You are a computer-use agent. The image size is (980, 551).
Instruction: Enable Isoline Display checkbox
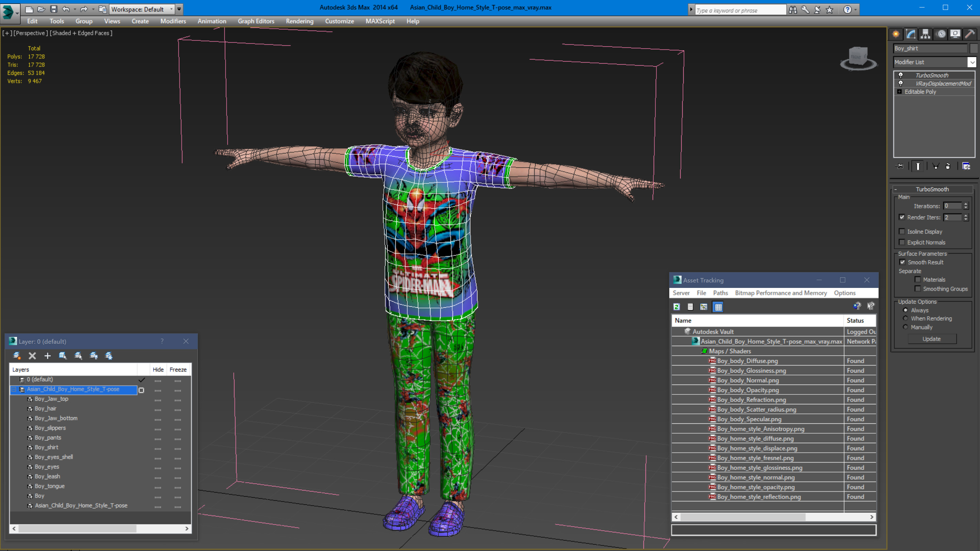pyautogui.click(x=902, y=231)
